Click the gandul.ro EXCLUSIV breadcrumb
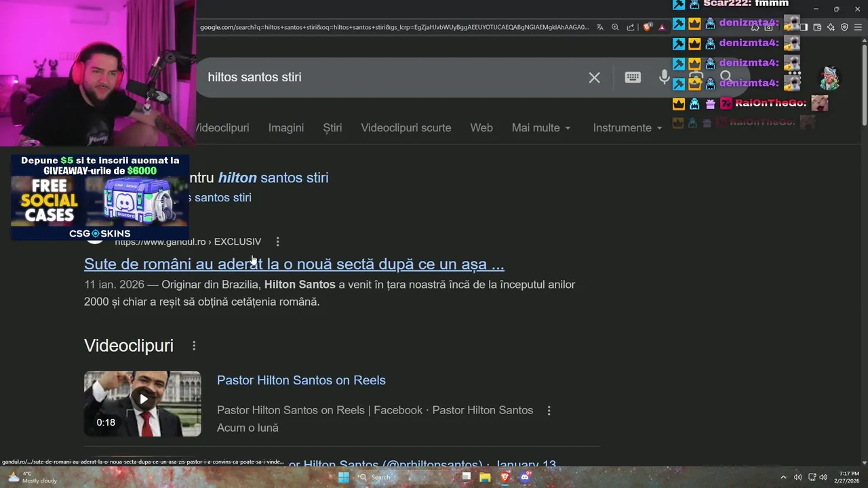This screenshot has height=488, width=868. coord(188,241)
